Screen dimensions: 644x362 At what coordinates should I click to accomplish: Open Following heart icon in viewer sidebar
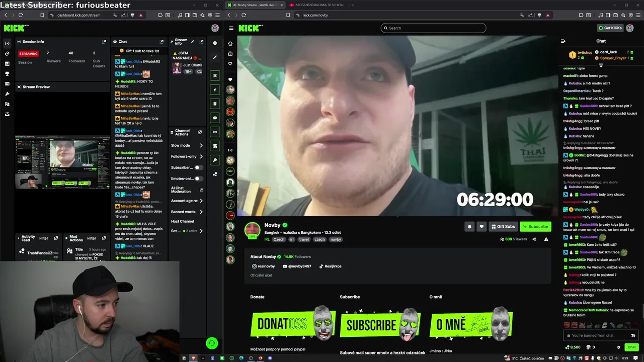(x=230, y=64)
